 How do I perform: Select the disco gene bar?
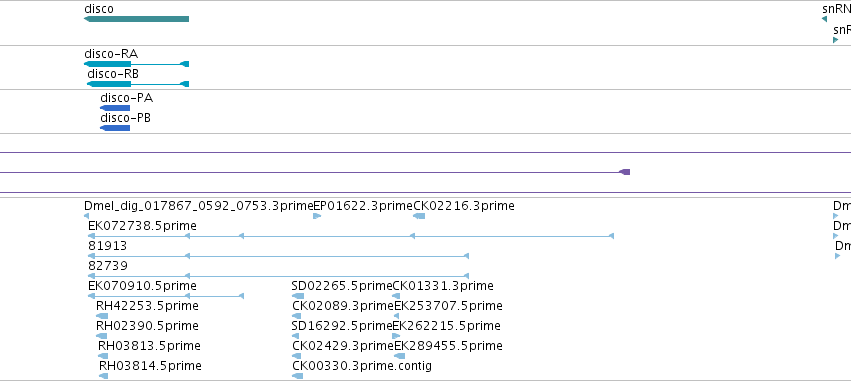[136, 19]
